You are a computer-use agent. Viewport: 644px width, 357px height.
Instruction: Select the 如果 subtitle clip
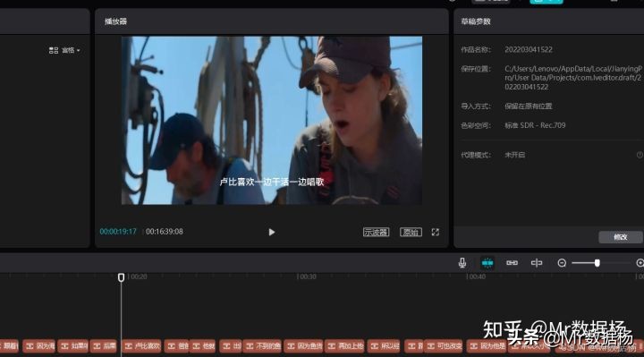pos(72,346)
